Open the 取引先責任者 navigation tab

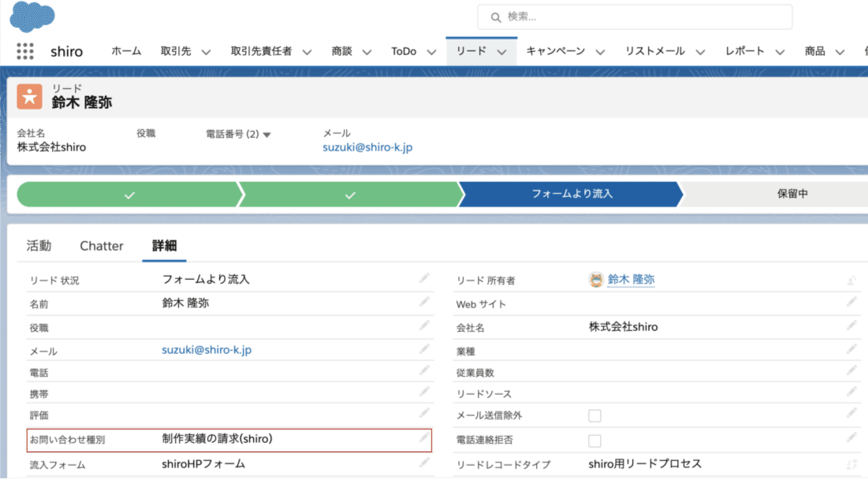[261, 51]
